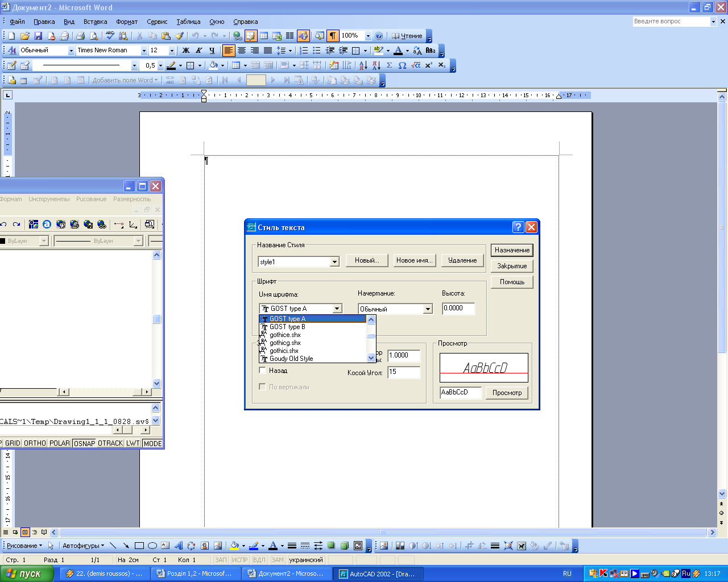
Task: Select the Arrow drawing tool
Action: (126, 546)
